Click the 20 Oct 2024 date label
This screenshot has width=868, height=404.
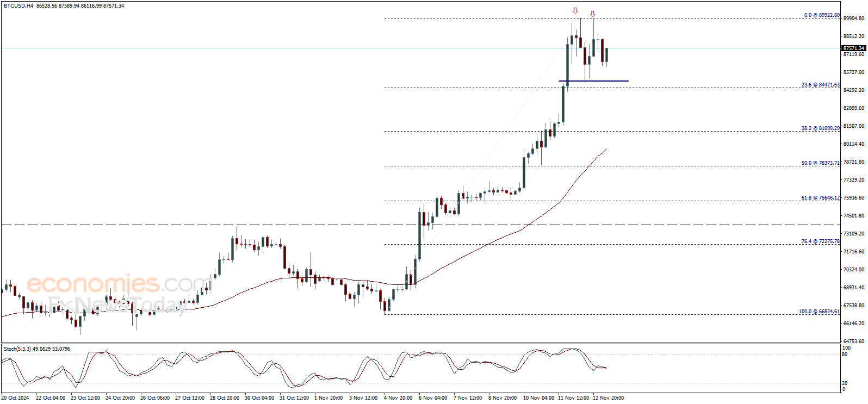tap(15, 398)
